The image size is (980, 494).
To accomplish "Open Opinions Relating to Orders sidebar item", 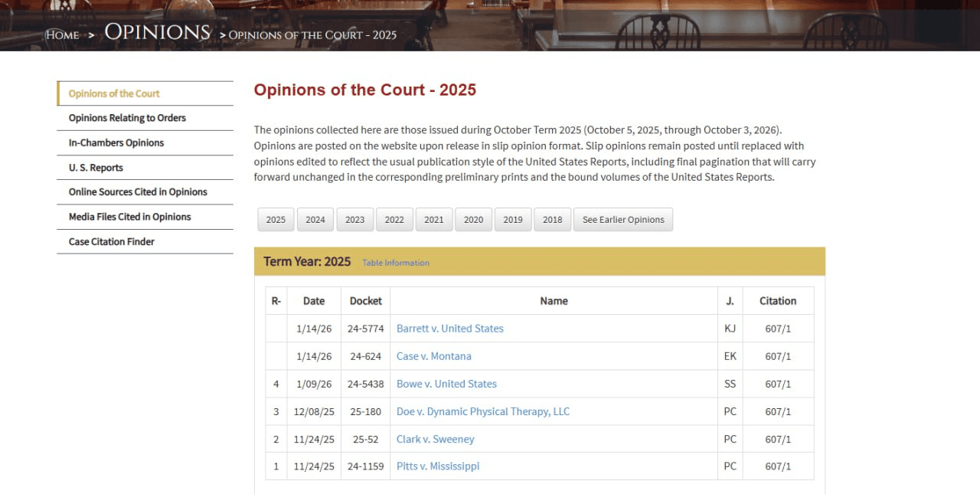I will click(x=127, y=118).
